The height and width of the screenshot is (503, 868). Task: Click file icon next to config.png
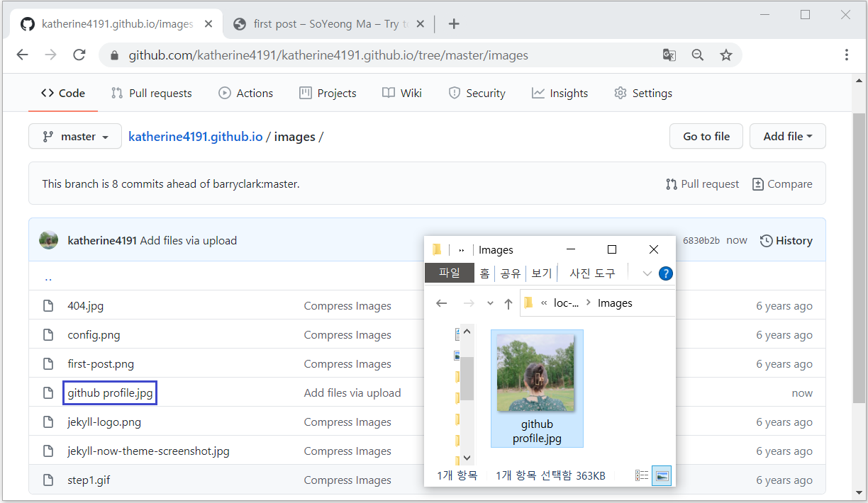[48, 335]
